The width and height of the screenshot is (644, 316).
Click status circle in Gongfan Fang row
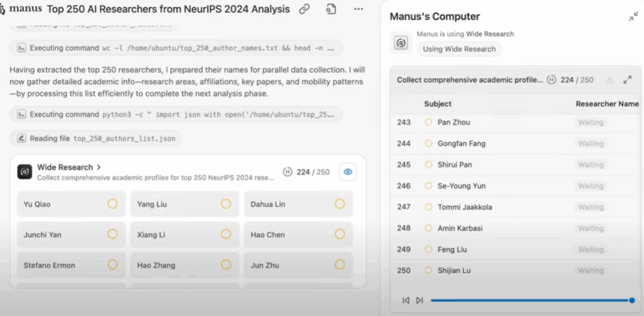tap(428, 144)
